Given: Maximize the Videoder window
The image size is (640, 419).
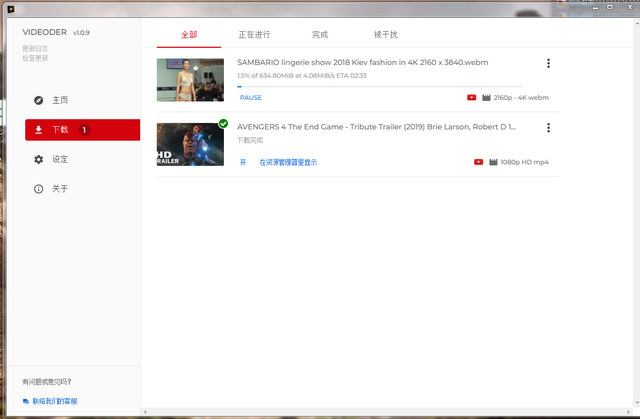Looking at the screenshot, I should tap(610, 7).
